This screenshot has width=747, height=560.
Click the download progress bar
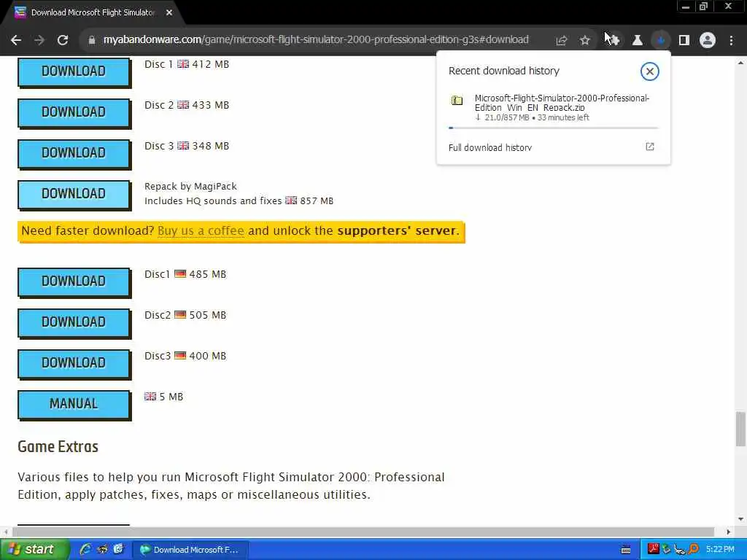(553, 128)
